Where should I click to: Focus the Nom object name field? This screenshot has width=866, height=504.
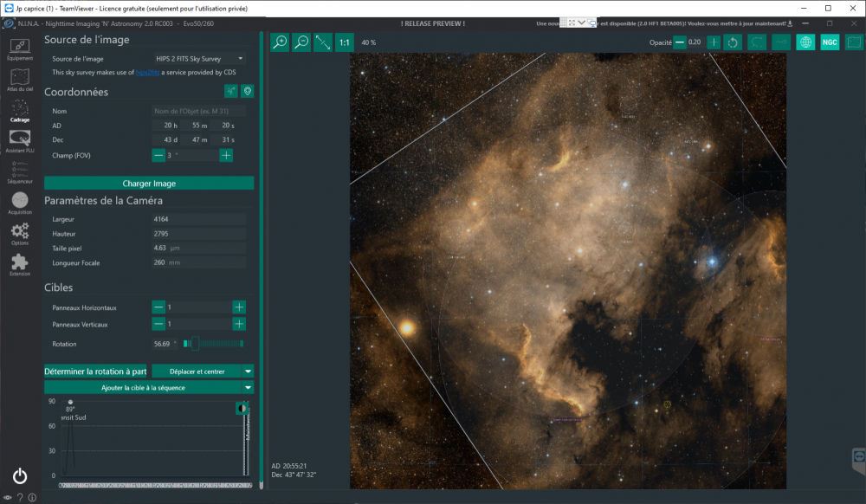point(199,111)
